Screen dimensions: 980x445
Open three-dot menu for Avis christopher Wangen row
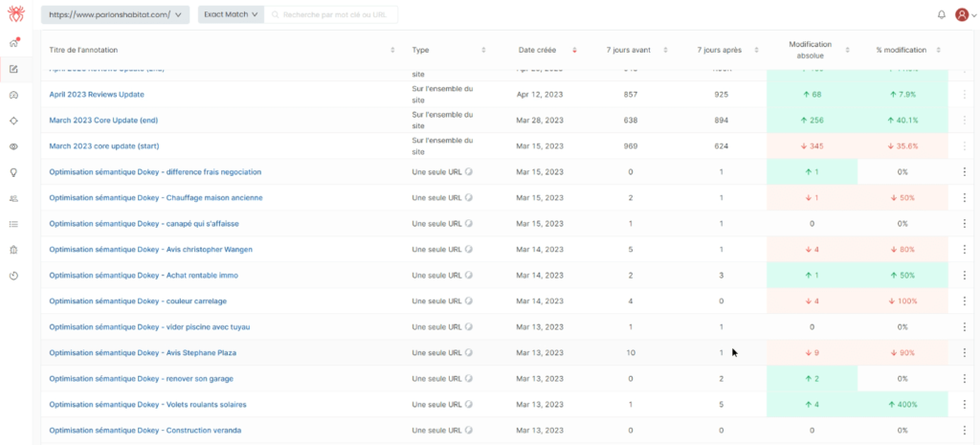pyautogui.click(x=965, y=250)
